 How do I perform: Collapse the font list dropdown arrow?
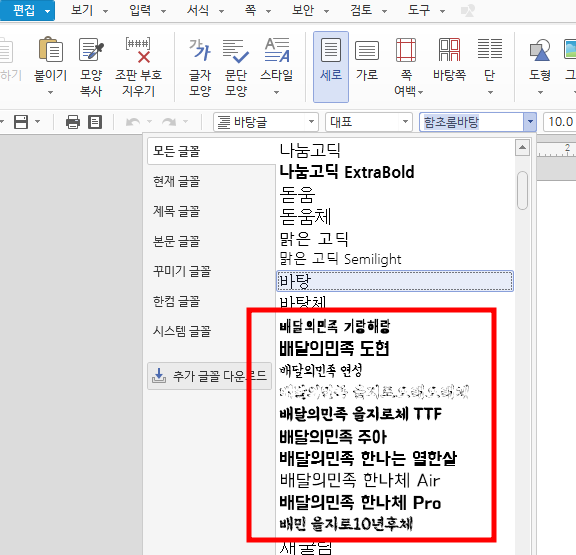coord(530,122)
